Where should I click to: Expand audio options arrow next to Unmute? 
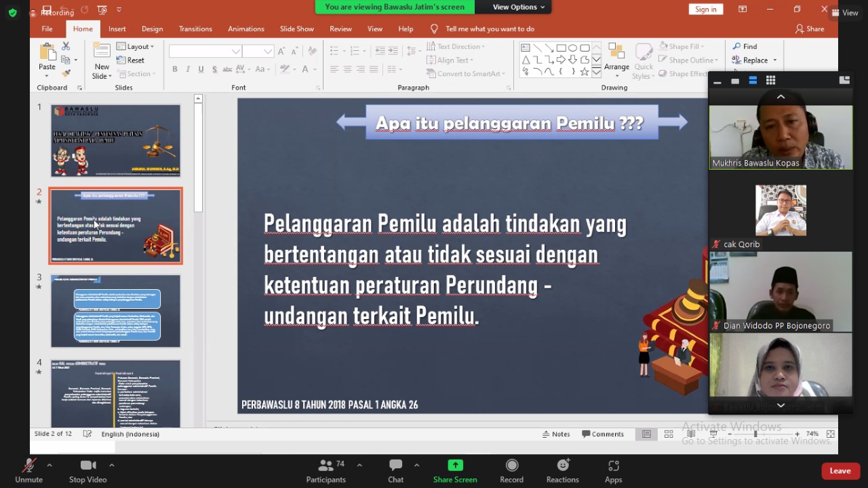(x=50, y=466)
